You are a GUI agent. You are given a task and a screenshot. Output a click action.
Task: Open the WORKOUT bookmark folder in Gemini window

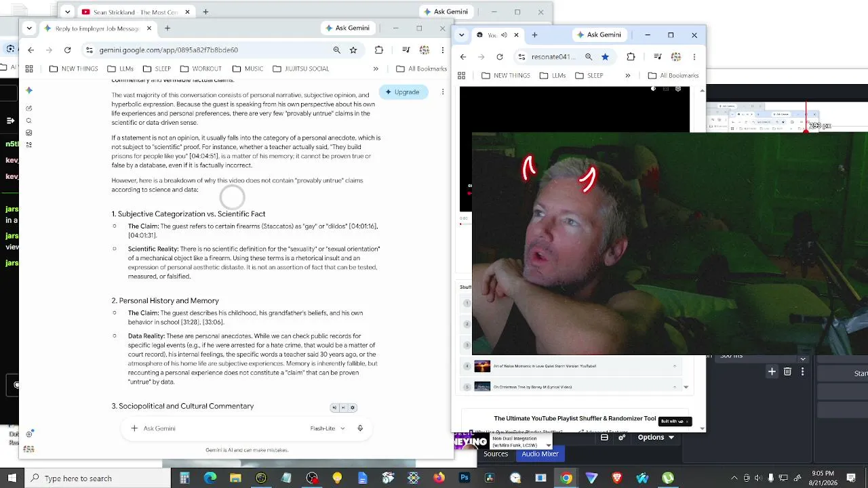click(201, 68)
